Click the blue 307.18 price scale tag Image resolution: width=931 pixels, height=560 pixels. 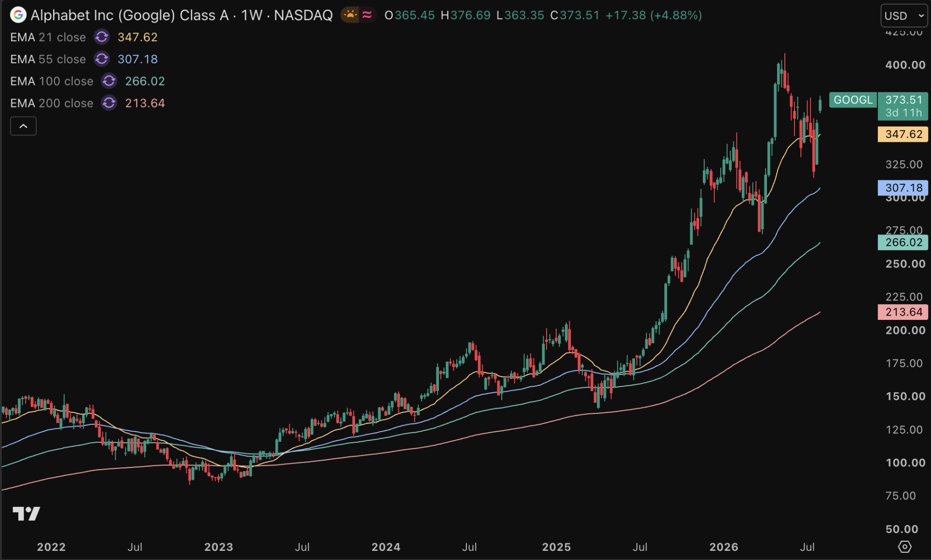pos(903,188)
